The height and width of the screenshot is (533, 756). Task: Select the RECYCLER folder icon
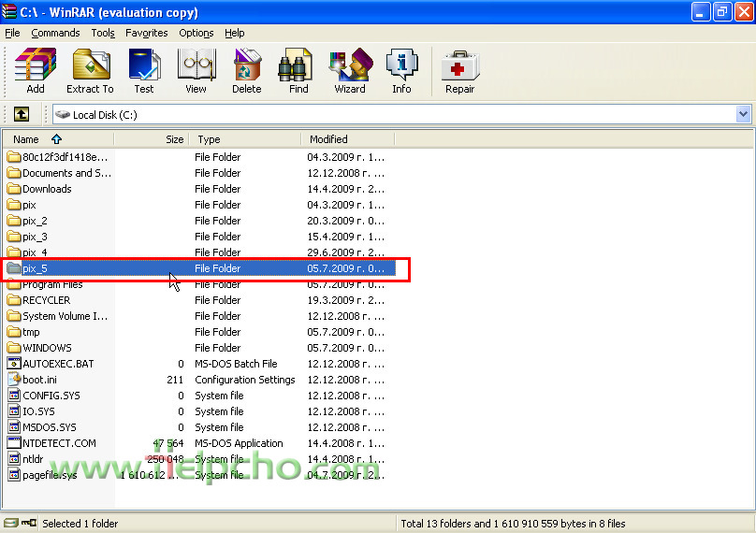click(x=14, y=300)
